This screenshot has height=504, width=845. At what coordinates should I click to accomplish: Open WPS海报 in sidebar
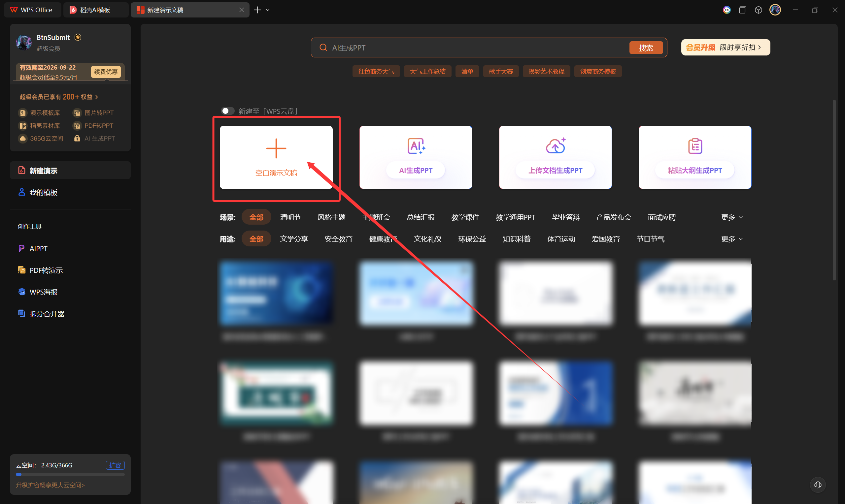43,292
